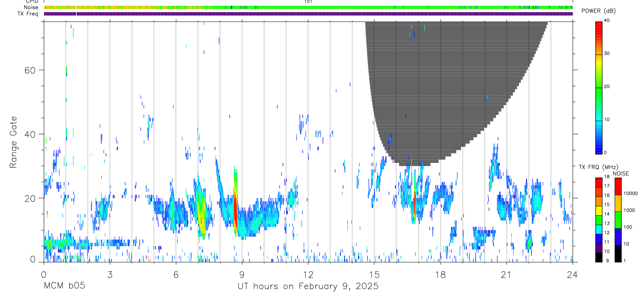
Task: Click the 'UT hours on February 9, 2025' label
Action: [x=308, y=287]
